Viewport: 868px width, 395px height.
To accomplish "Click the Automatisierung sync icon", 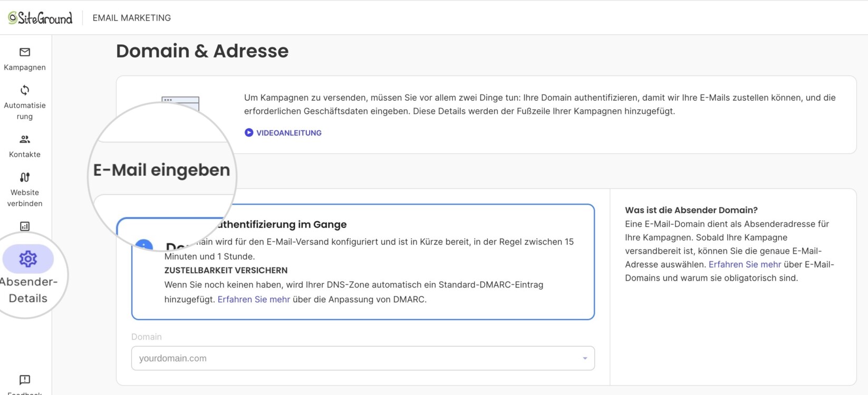I will (25, 90).
